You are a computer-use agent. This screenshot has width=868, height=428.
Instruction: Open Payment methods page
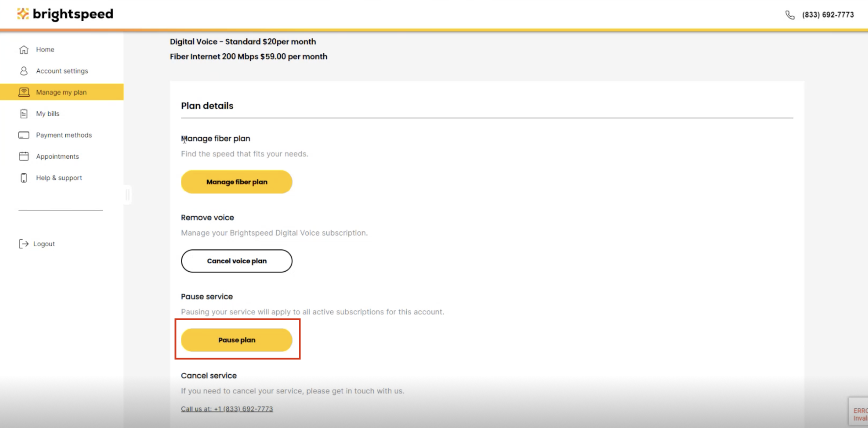64,135
